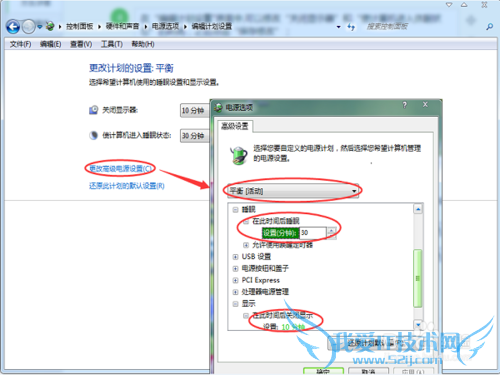The width and height of the screenshot is (500, 375).
Task: Expand the USB 设置 node
Action: (236, 257)
